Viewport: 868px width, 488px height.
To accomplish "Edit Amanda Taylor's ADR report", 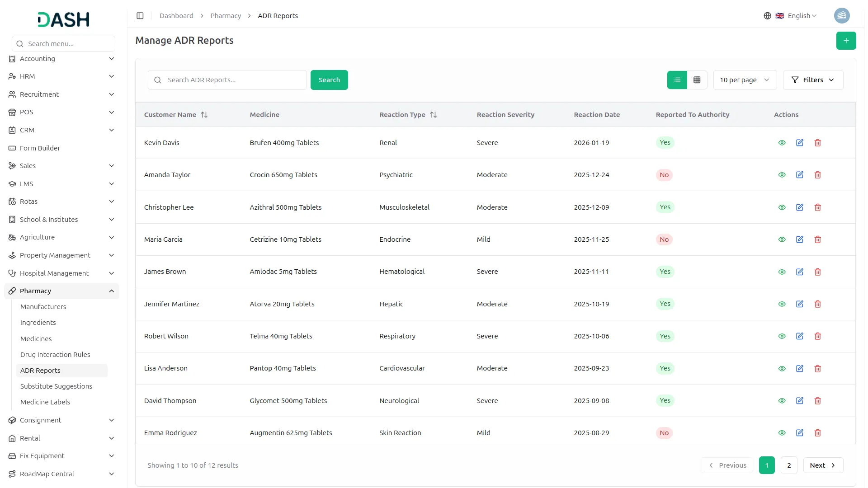I will 799,175.
